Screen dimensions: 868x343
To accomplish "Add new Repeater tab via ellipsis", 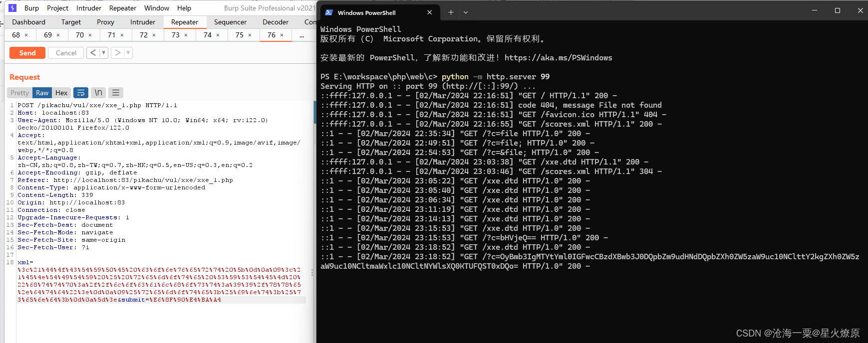I will (301, 35).
